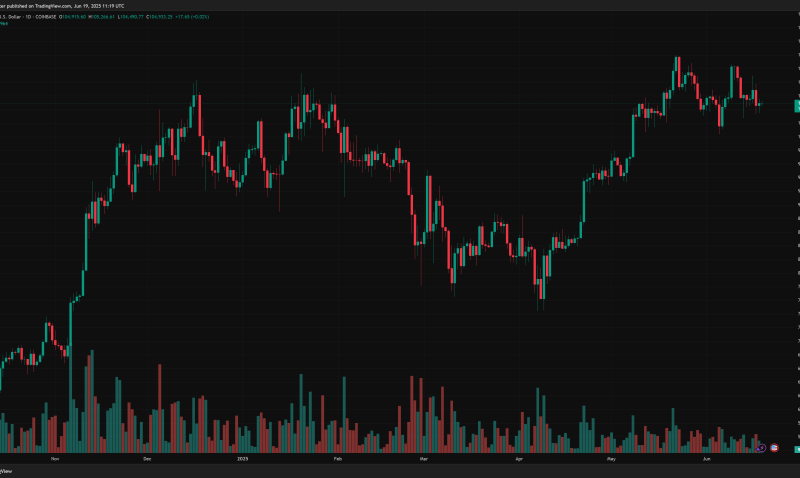Select the Nov label on the time axis

55,459
